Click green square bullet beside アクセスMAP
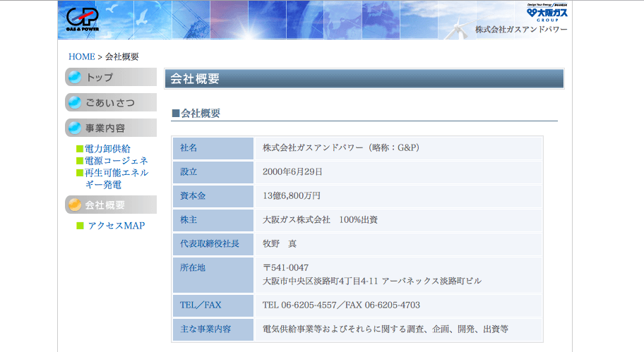The height and width of the screenshot is (352, 644). (x=80, y=226)
